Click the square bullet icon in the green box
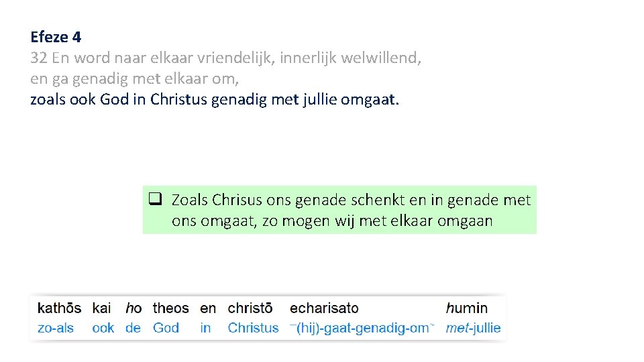 (x=156, y=199)
